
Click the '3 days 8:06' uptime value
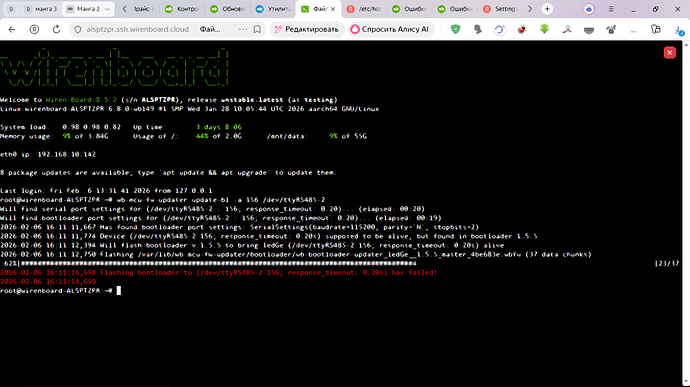coord(219,127)
